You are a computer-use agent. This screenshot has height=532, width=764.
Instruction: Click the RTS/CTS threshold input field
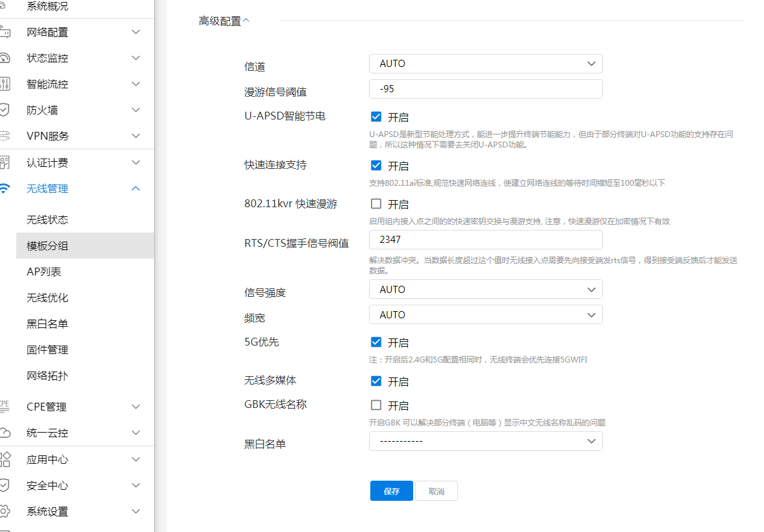coord(485,240)
